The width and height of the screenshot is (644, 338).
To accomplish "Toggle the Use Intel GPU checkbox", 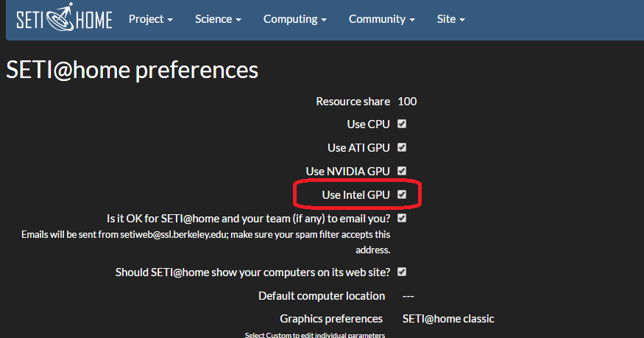I will pyautogui.click(x=402, y=194).
